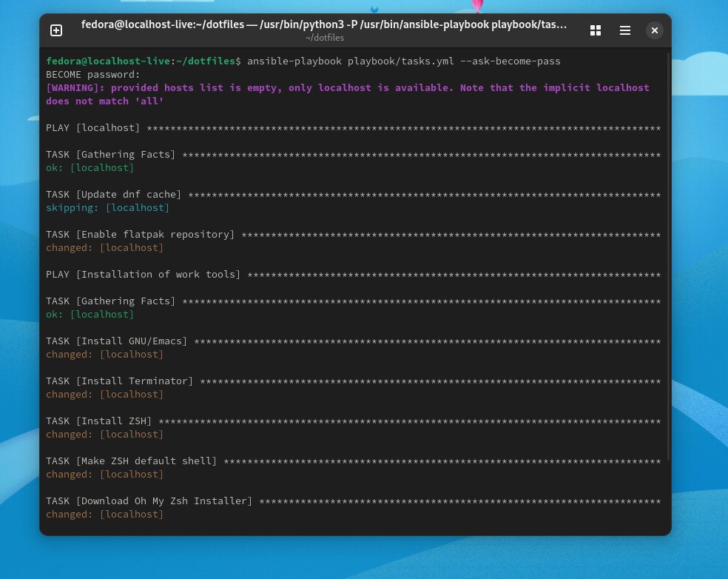Click the ok result under Gathering Facts

point(90,167)
